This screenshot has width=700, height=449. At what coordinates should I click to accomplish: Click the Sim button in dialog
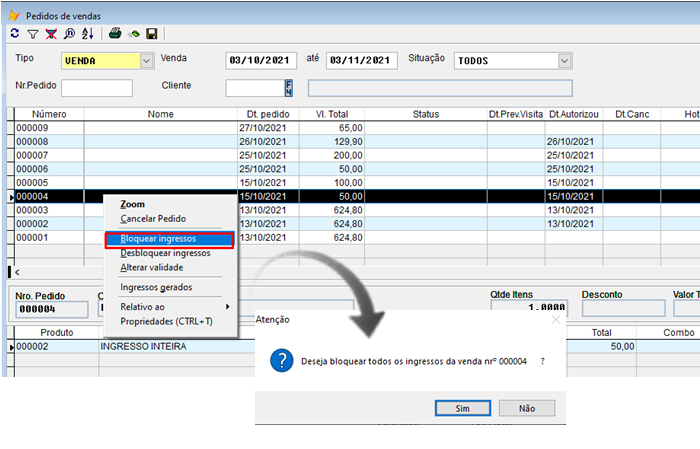coord(462,408)
